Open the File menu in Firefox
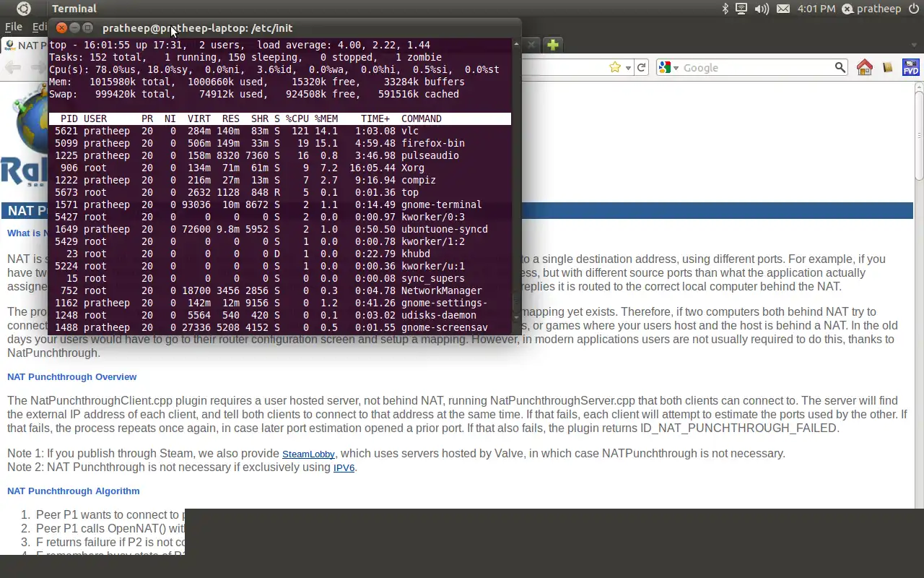Screen dimensions: 924x578 (13, 27)
